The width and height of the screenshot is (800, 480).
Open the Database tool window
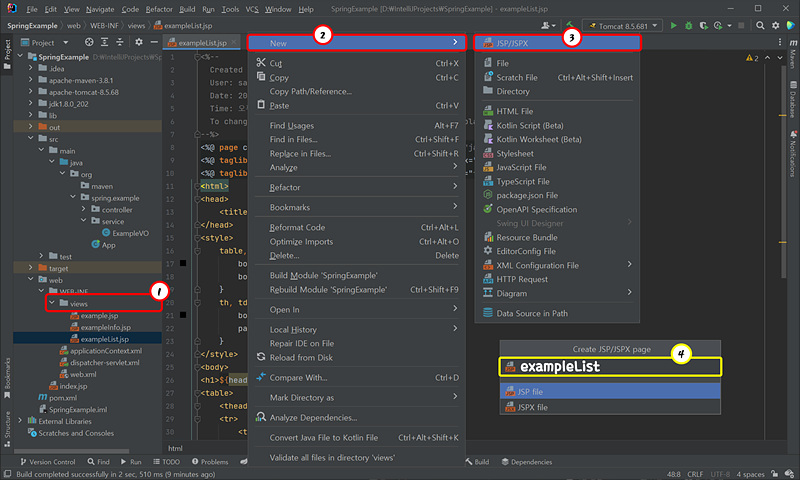[x=793, y=99]
